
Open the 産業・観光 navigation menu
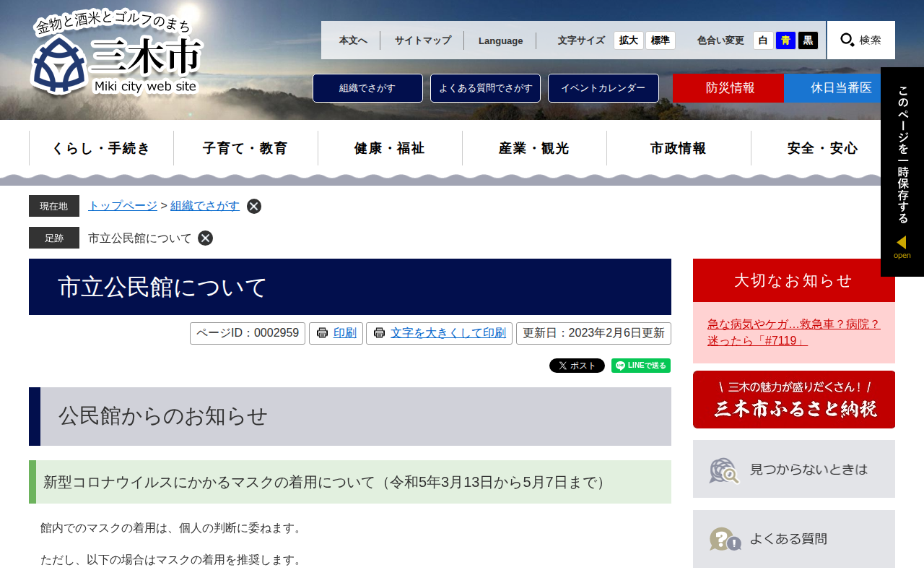tap(534, 148)
